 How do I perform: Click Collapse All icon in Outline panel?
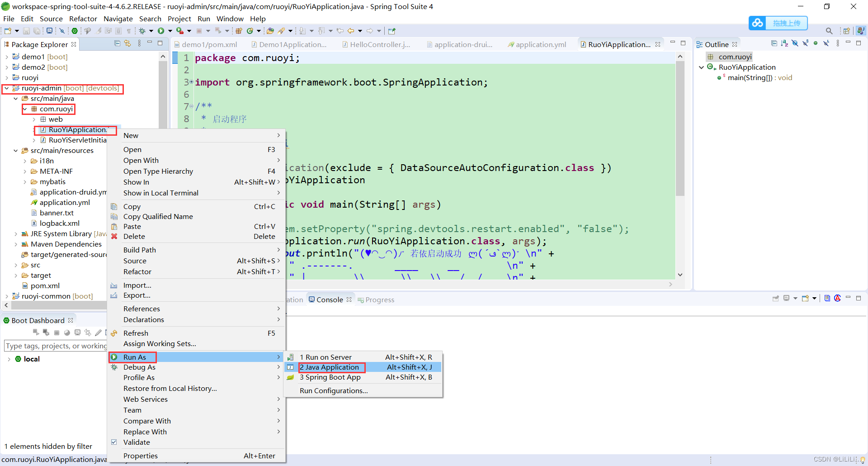coord(774,43)
